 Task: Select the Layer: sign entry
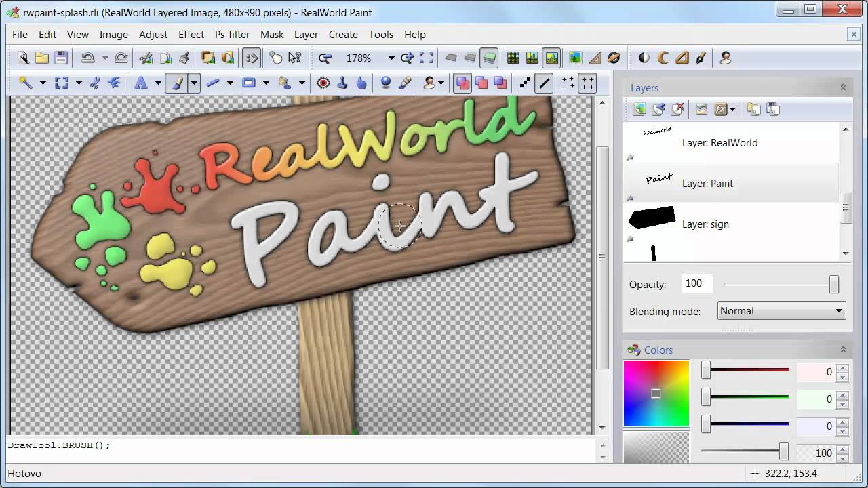(705, 224)
